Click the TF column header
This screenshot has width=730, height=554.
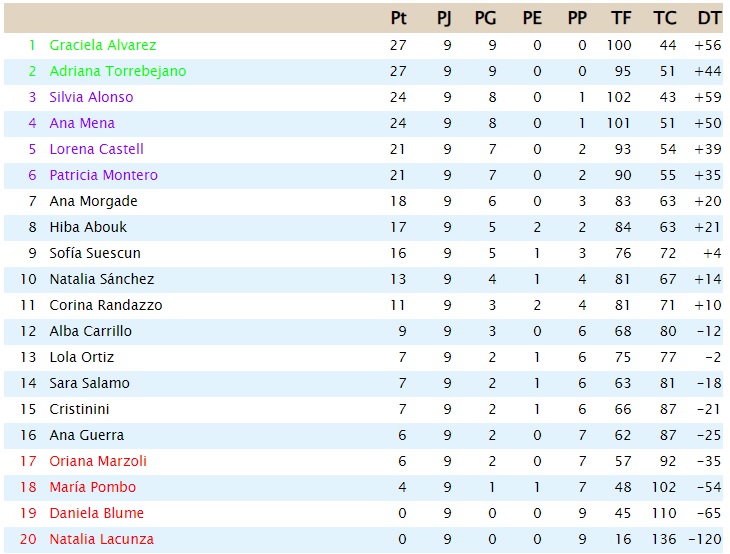click(621, 18)
